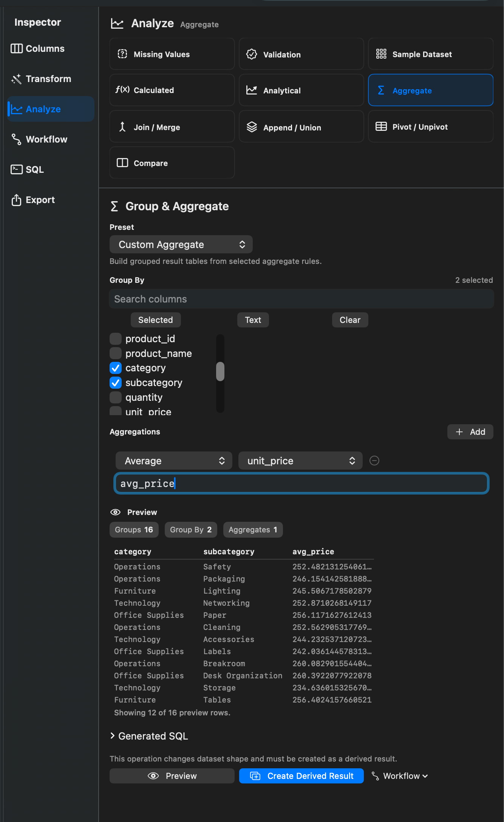Click the Create Derived Result icon
504x822 pixels.
coord(255,776)
